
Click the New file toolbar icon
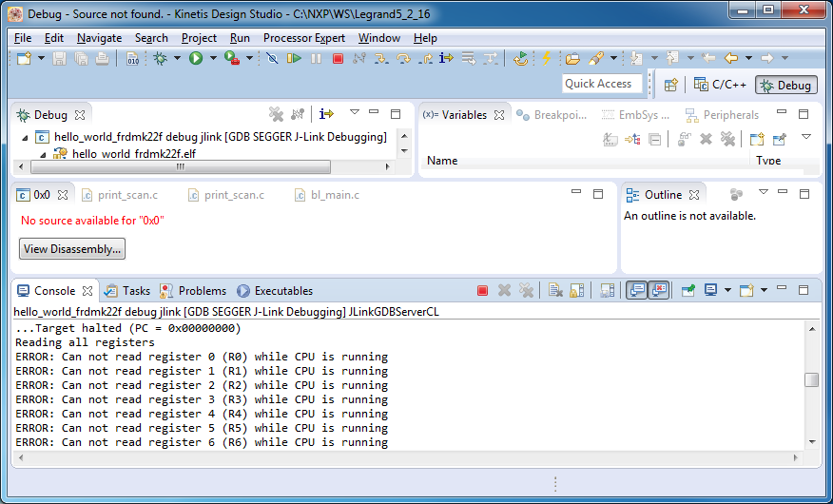pos(25,58)
